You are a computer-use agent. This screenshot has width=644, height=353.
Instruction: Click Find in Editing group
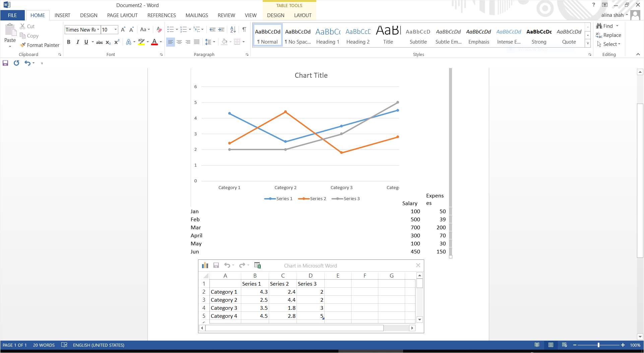[605, 26]
